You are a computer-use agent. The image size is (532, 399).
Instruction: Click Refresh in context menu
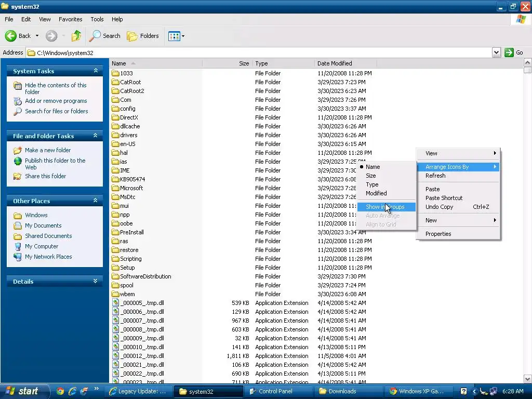[458, 176]
